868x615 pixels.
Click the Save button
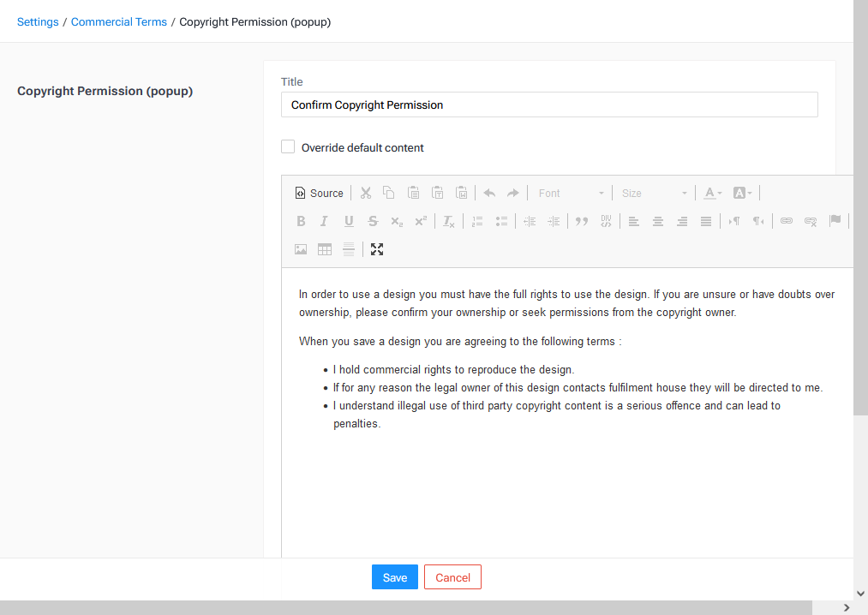click(x=395, y=577)
